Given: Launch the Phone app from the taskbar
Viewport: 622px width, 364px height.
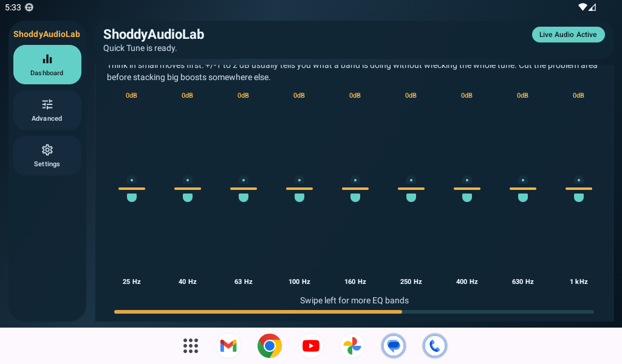Looking at the screenshot, I should point(435,346).
